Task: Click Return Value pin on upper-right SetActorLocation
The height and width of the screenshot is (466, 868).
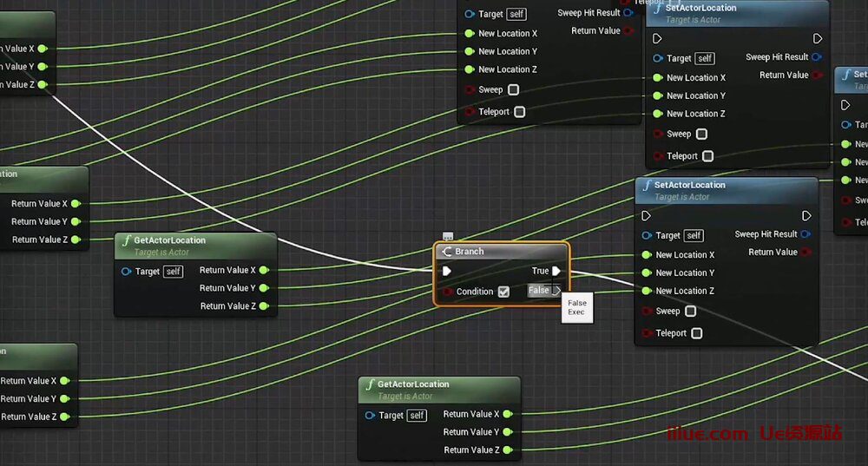Action: coord(817,75)
